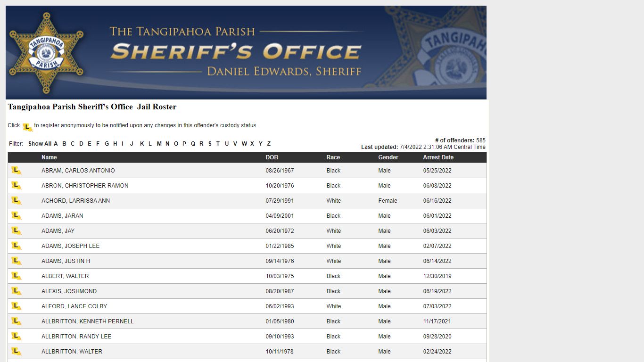
Task: Click DOB 08/26/1967 cell
Action: (280, 171)
